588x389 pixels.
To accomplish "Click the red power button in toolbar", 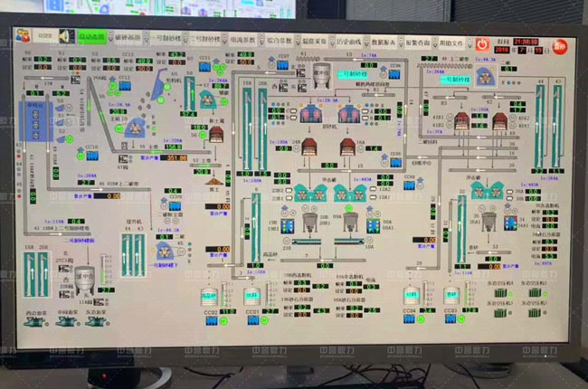I will (x=482, y=43).
